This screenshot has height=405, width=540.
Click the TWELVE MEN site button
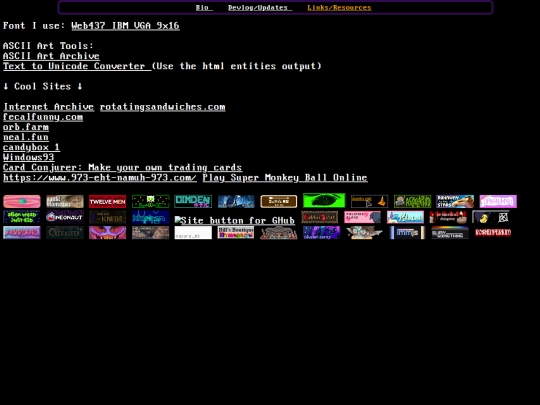click(107, 201)
